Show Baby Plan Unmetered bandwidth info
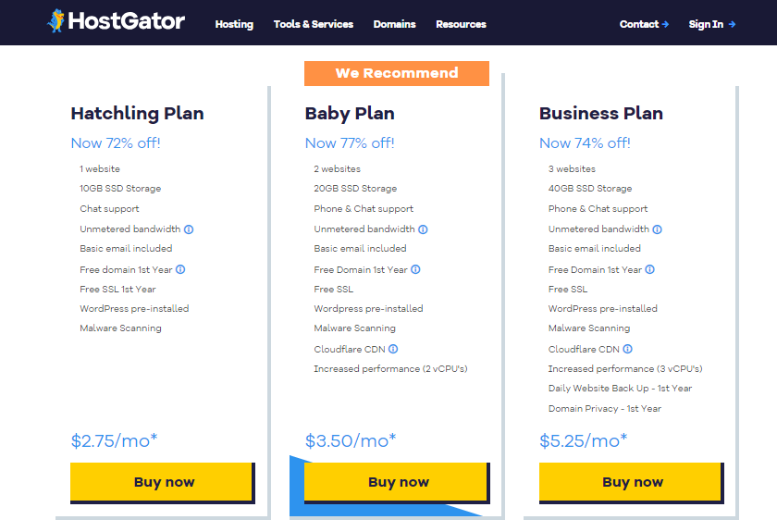 tap(423, 229)
